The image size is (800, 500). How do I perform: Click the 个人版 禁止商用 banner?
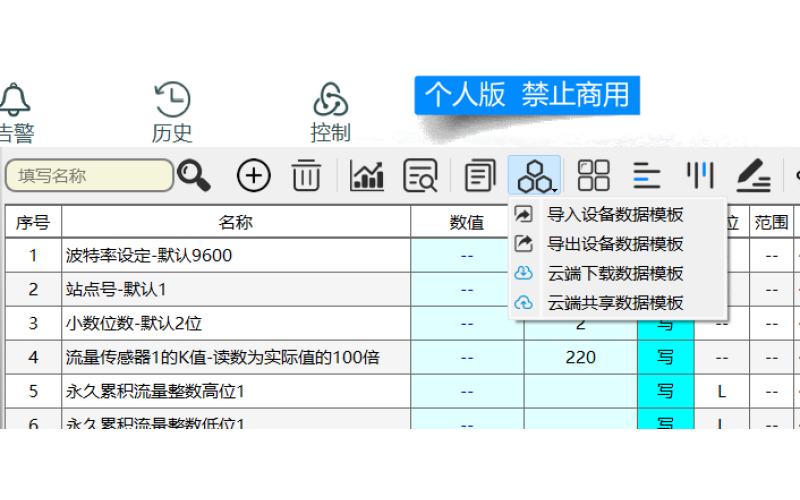click(527, 95)
